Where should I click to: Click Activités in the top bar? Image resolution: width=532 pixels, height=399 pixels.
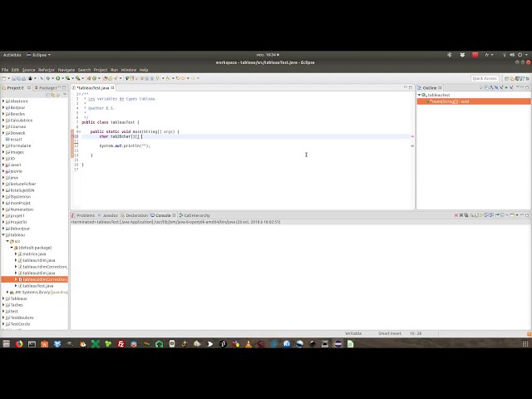(x=12, y=55)
